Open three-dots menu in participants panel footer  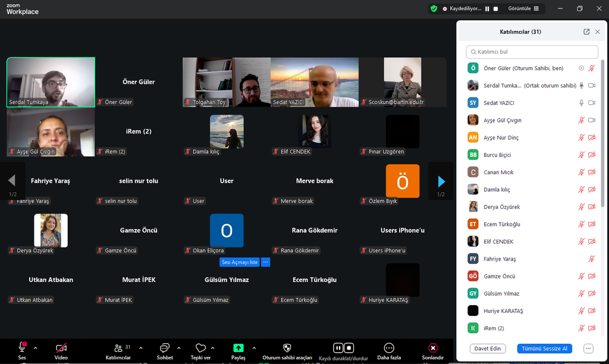[x=588, y=349]
